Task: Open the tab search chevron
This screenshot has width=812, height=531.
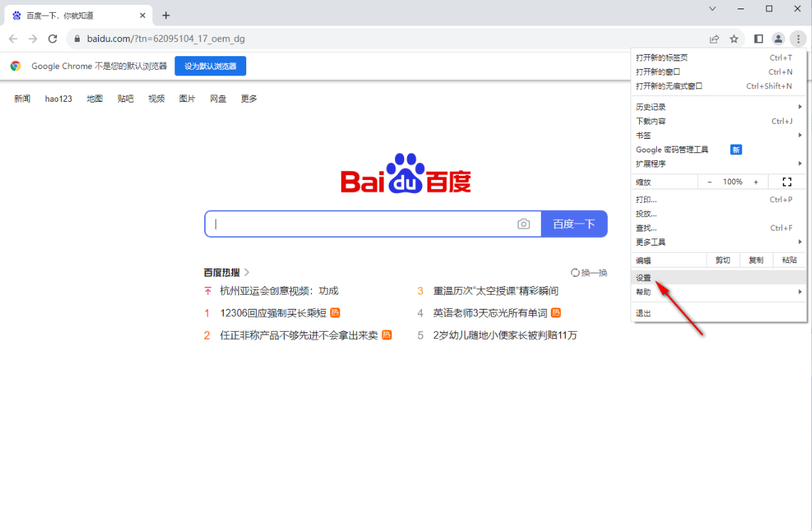Action: click(712, 9)
